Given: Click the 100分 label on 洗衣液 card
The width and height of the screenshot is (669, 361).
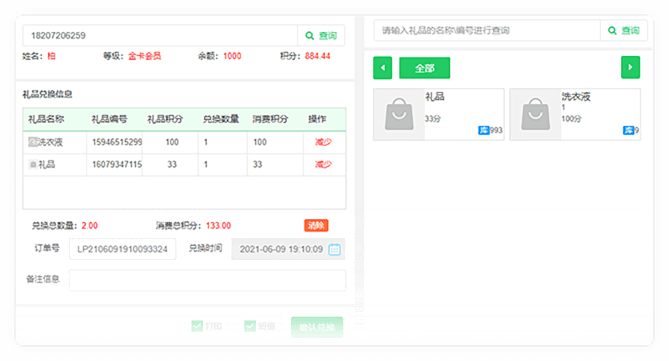Looking at the screenshot, I should 571,119.
